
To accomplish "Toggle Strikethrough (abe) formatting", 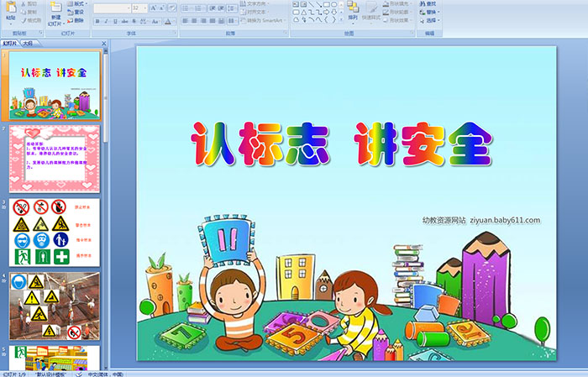I will tap(124, 21).
